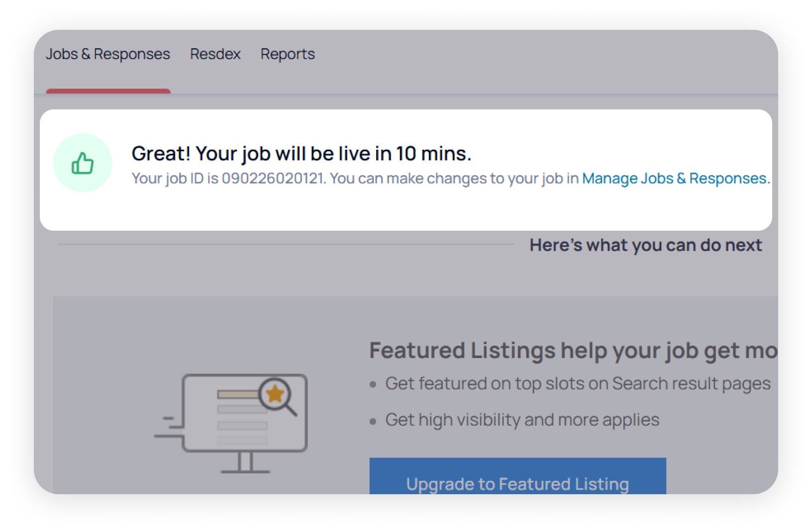The image size is (812, 532).
Task: Click the divider line beside "Here's what you can do next"
Action: coord(286,245)
